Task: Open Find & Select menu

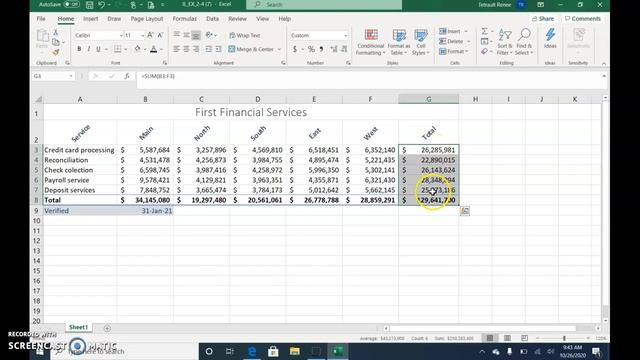Action: click(524, 42)
